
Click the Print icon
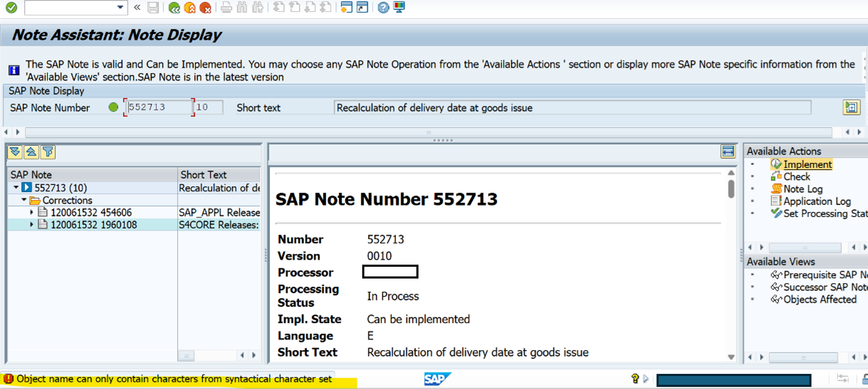tap(226, 8)
